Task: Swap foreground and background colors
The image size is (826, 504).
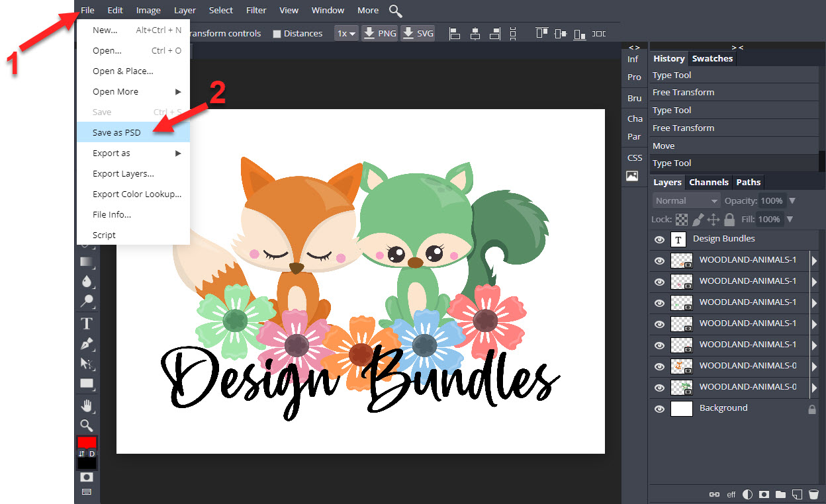Action: tap(81, 454)
